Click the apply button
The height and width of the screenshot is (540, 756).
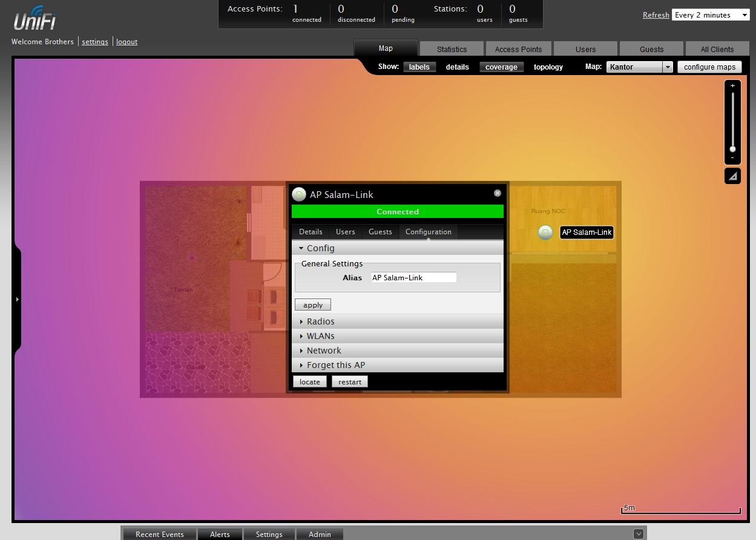[x=313, y=305]
